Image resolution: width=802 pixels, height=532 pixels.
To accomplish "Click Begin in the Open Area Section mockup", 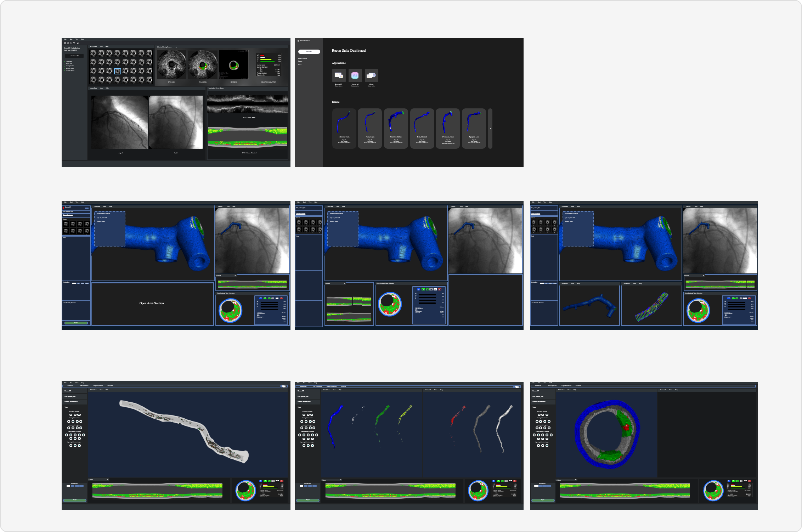I will (x=76, y=323).
